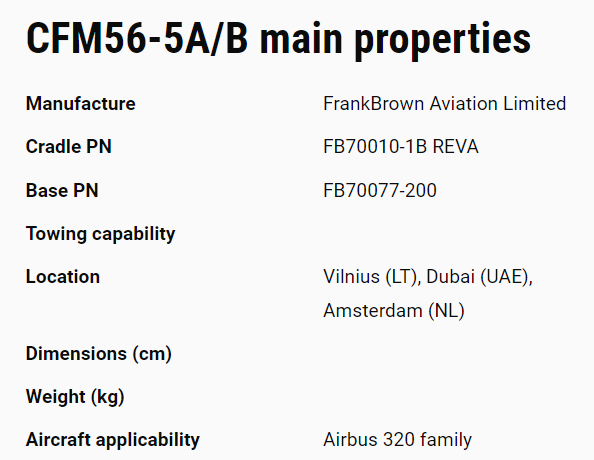Select the Manufacture label
The height and width of the screenshot is (460, 594).
80,103
